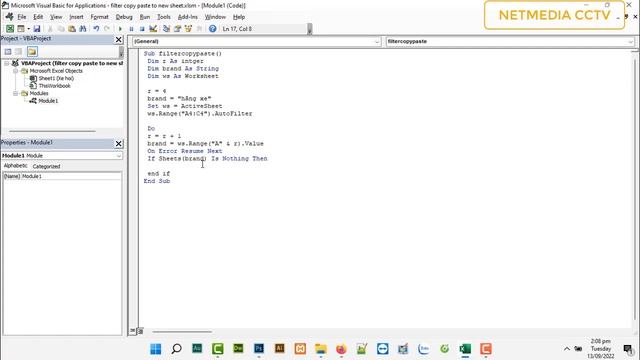Switch to the Categorized properties tab
The width and height of the screenshot is (640, 360).
tap(46, 166)
